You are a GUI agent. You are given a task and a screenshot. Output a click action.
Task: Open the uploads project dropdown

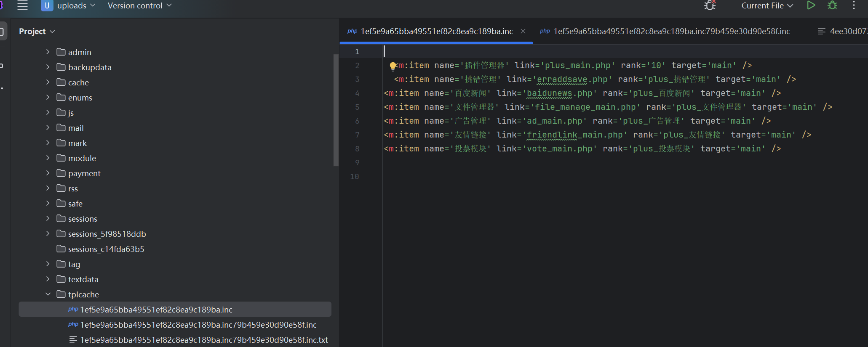69,5
